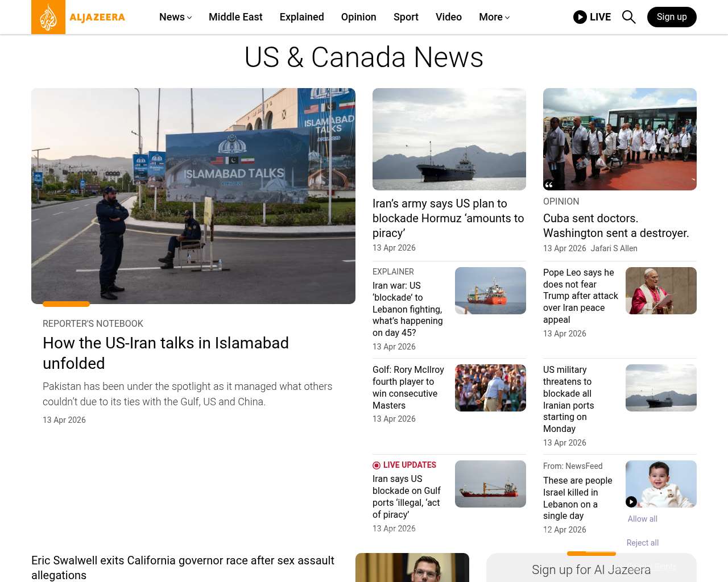Image resolution: width=728 pixels, height=582 pixels.
Task: Click the Allow all cookies button
Action: pos(642,519)
